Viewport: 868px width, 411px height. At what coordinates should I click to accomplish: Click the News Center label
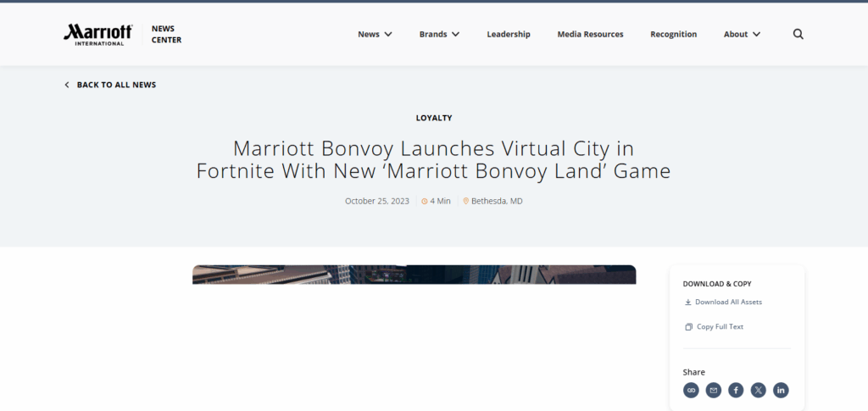[x=166, y=34]
